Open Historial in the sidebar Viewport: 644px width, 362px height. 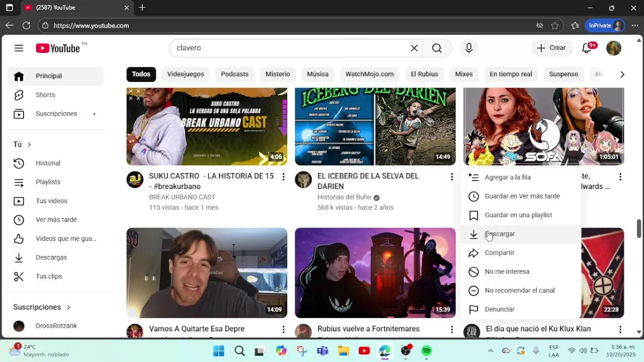coord(55,163)
